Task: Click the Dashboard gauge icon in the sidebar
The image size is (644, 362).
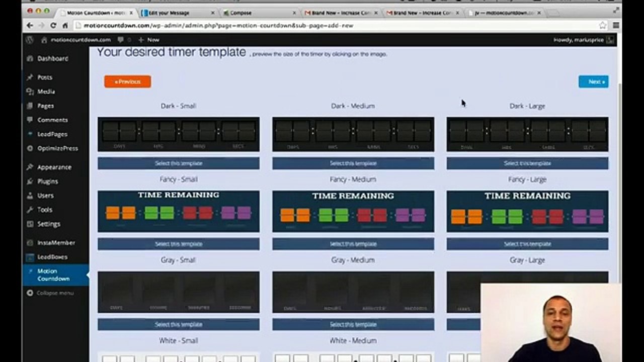Action: click(x=30, y=58)
